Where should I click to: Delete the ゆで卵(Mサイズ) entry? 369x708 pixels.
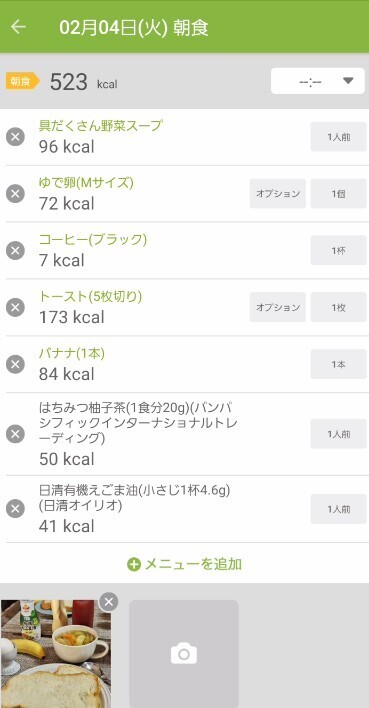click(15, 194)
